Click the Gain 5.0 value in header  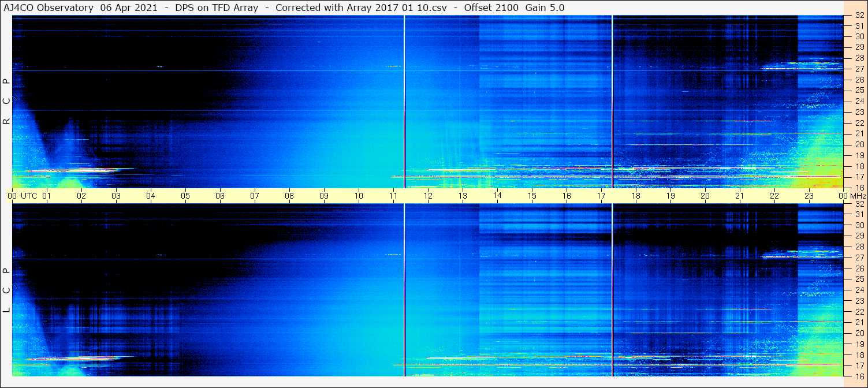545,8
